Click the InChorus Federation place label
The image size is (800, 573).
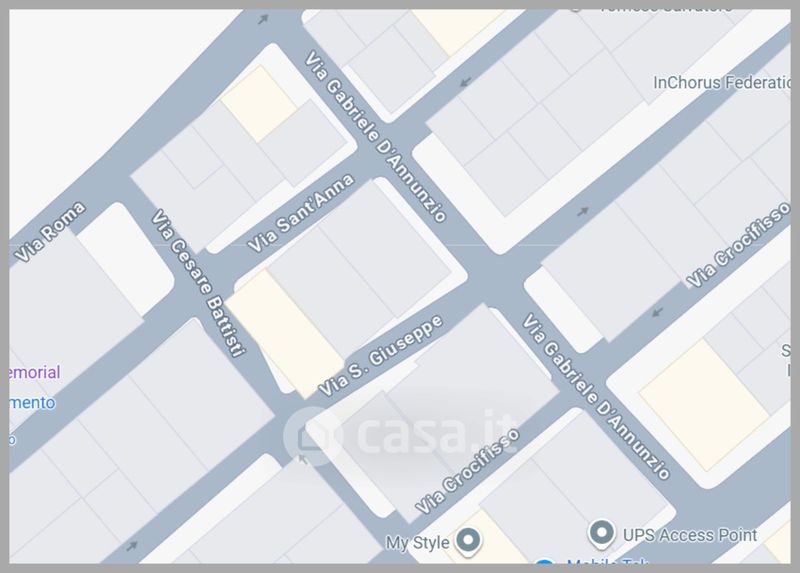721,83
